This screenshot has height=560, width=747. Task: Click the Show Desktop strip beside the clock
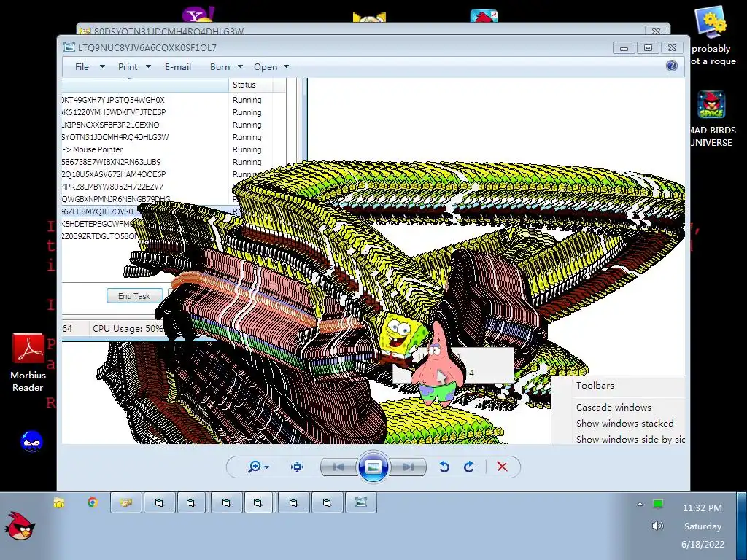tap(741, 526)
